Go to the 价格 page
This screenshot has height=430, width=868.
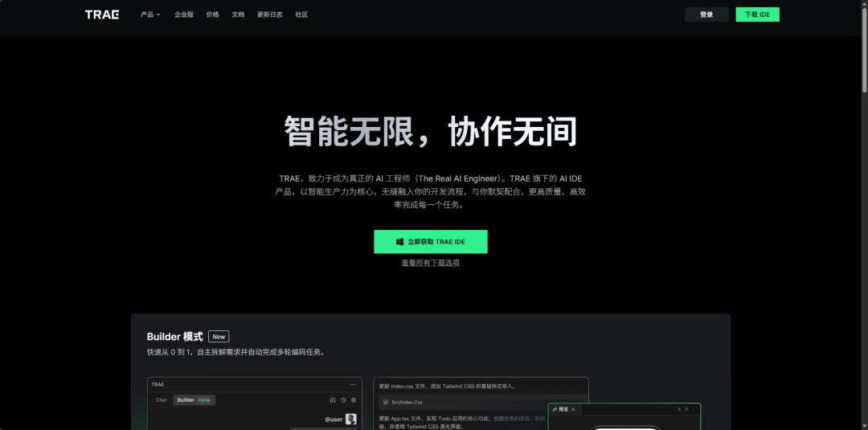coord(212,14)
